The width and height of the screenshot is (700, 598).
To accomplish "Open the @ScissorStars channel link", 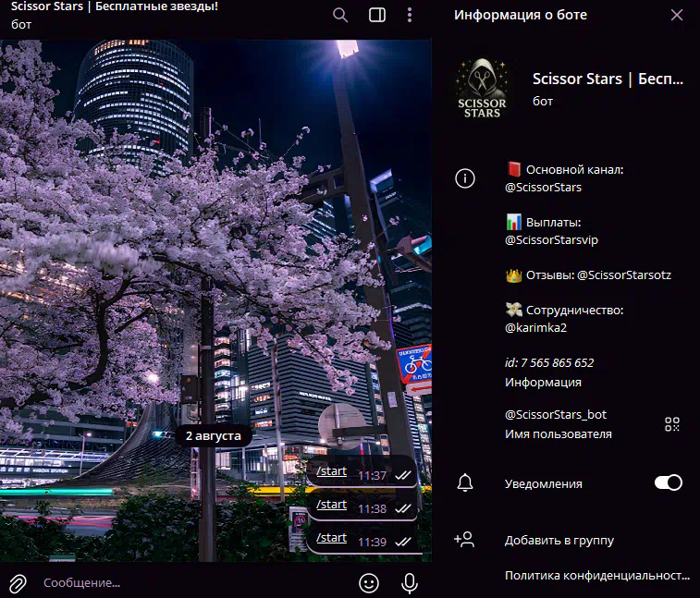I will (x=544, y=188).
